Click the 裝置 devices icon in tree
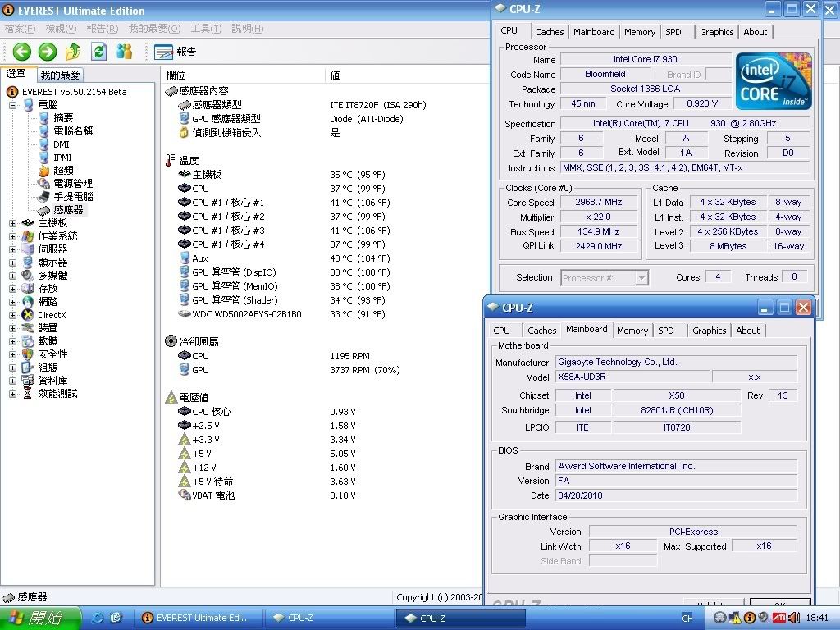 click(x=28, y=328)
